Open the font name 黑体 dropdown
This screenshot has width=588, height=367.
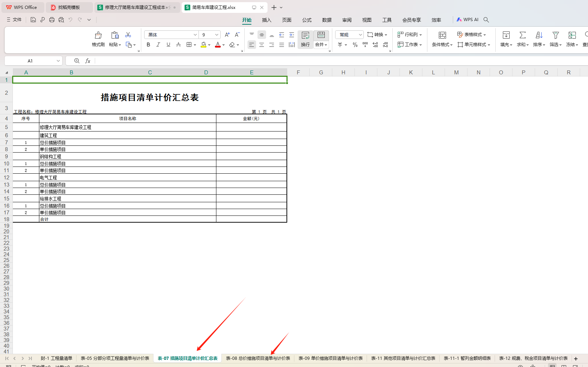[x=195, y=35]
